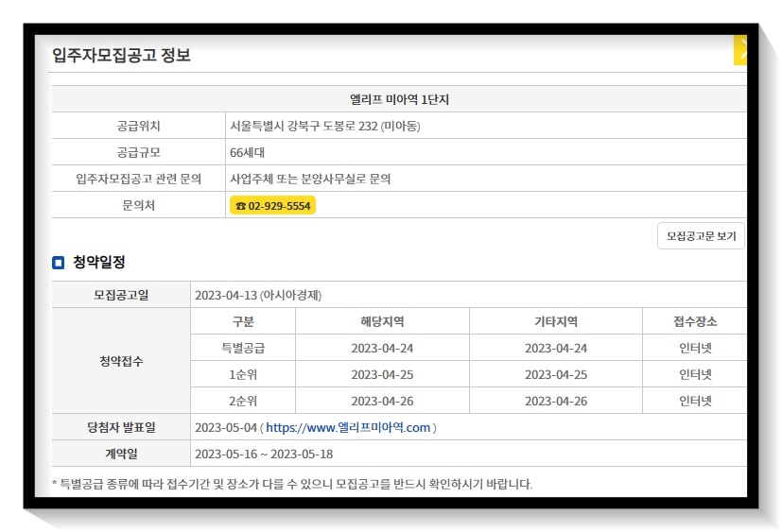Click the 입주자모집공고 관련 문의 label
Image resolution: width=782 pixels, height=532 pixels.
click(139, 179)
